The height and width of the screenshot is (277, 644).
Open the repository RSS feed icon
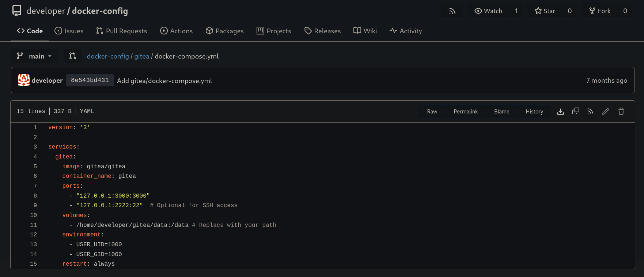point(452,11)
